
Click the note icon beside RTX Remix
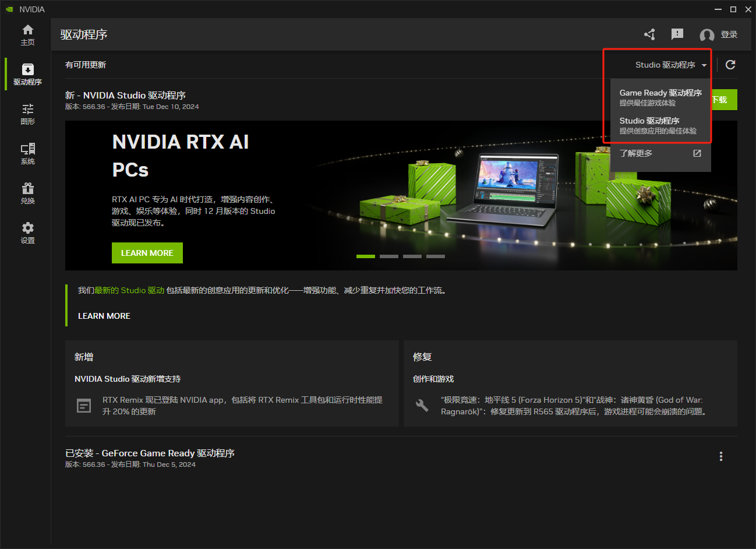pyautogui.click(x=84, y=406)
